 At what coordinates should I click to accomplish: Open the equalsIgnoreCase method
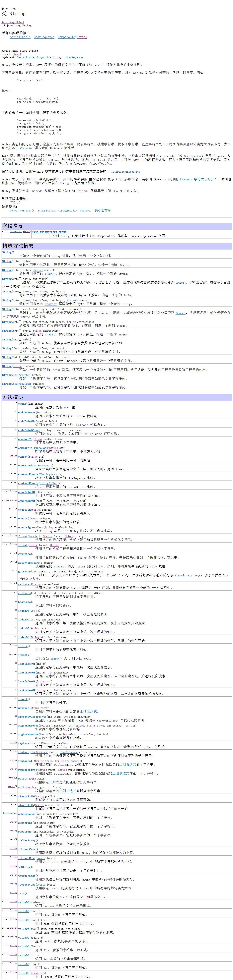click(31, 527)
